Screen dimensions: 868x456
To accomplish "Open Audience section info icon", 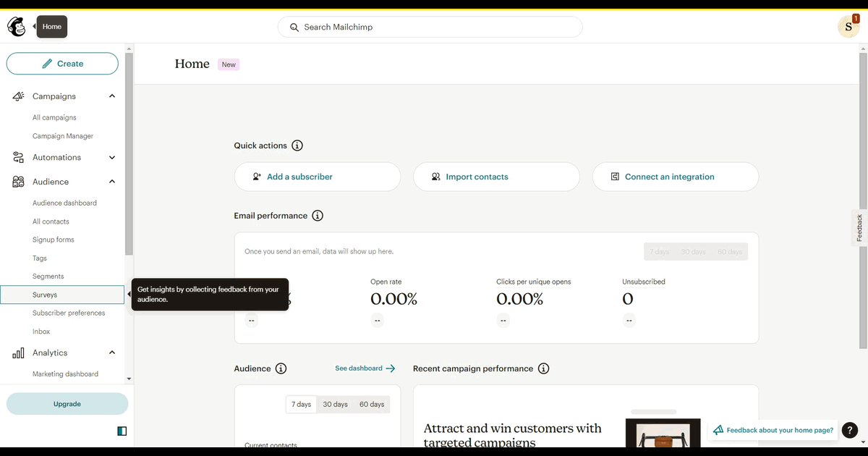I will (281, 368).
